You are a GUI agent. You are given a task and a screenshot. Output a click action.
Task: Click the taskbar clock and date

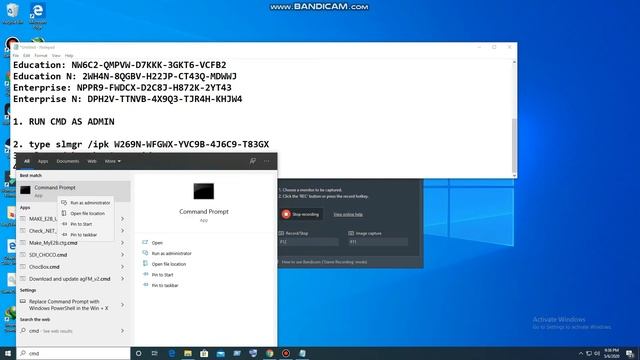[611, 353]
